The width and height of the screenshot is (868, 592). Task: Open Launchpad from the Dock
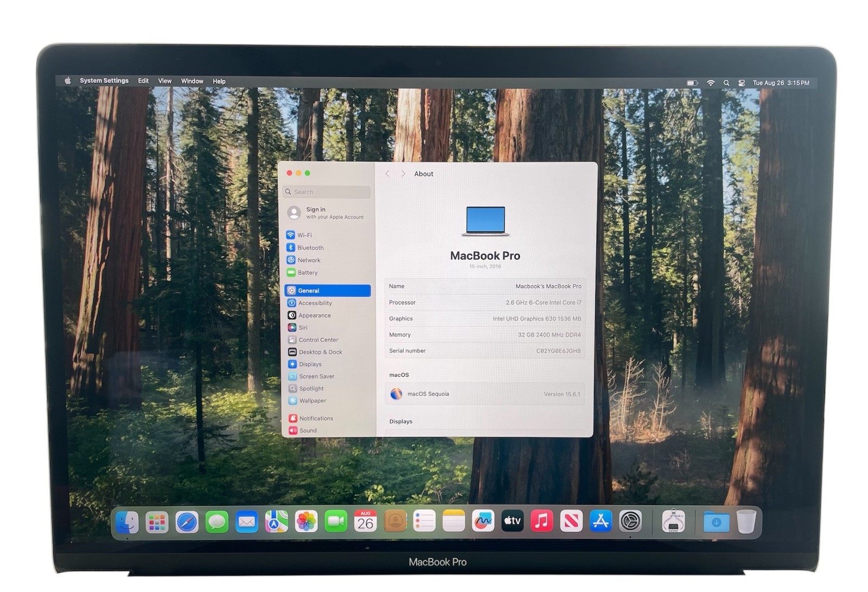157,522
